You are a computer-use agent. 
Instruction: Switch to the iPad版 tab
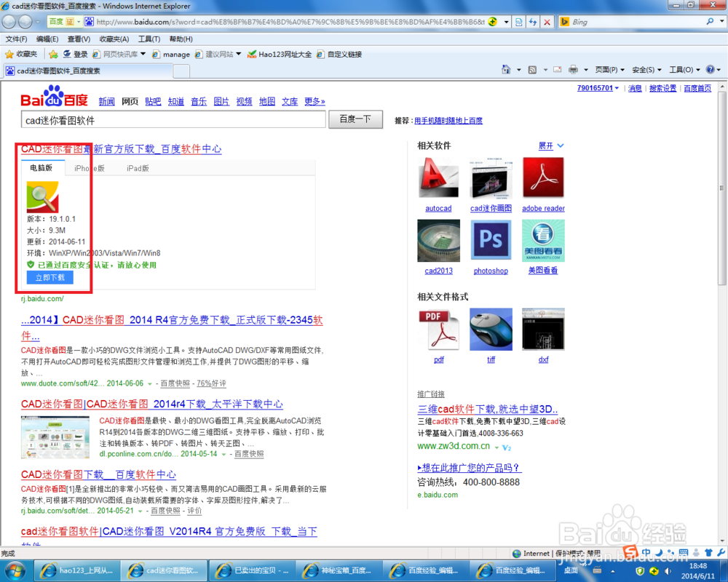tap(138, 168)
